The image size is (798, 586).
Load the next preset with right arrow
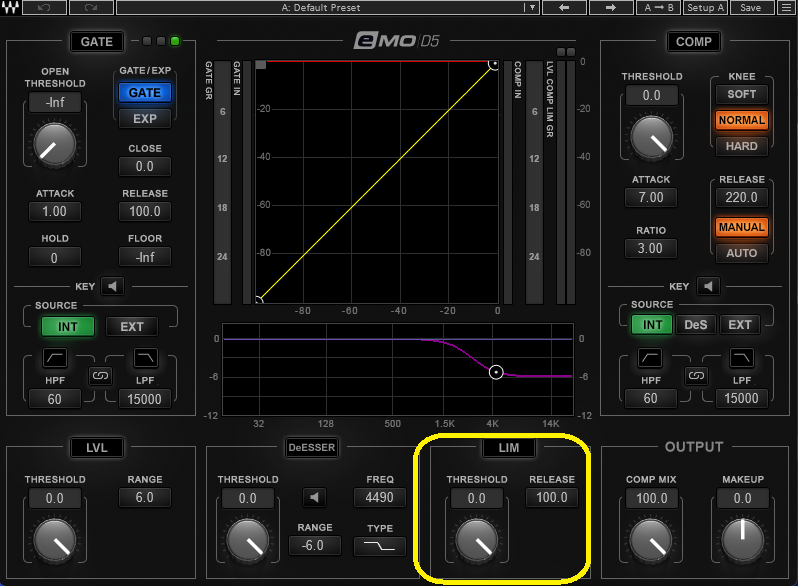click(609, 8)
